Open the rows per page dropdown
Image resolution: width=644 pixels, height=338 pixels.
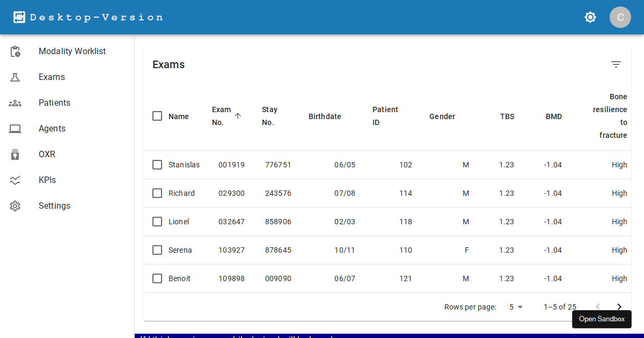point(516,307)
